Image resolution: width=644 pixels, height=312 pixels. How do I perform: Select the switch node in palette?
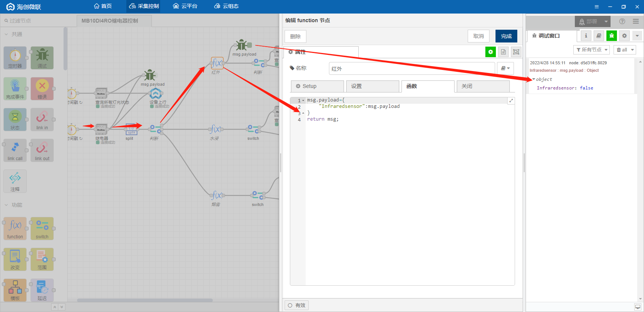42,229
